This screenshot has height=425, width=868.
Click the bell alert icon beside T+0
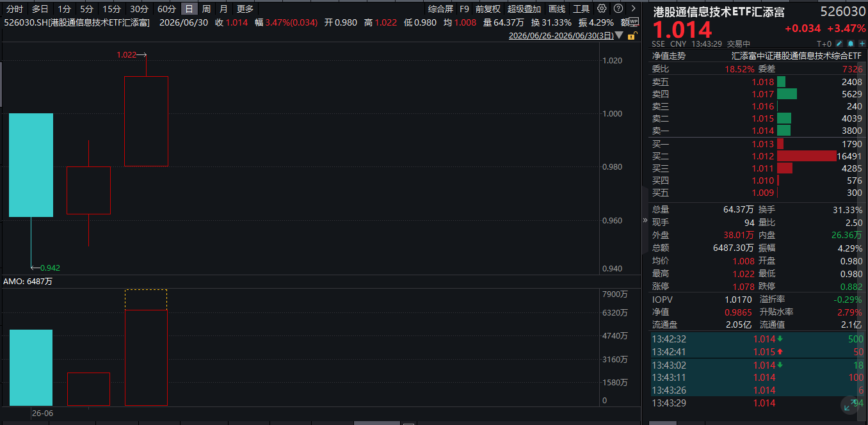click(x=850, y=44)
